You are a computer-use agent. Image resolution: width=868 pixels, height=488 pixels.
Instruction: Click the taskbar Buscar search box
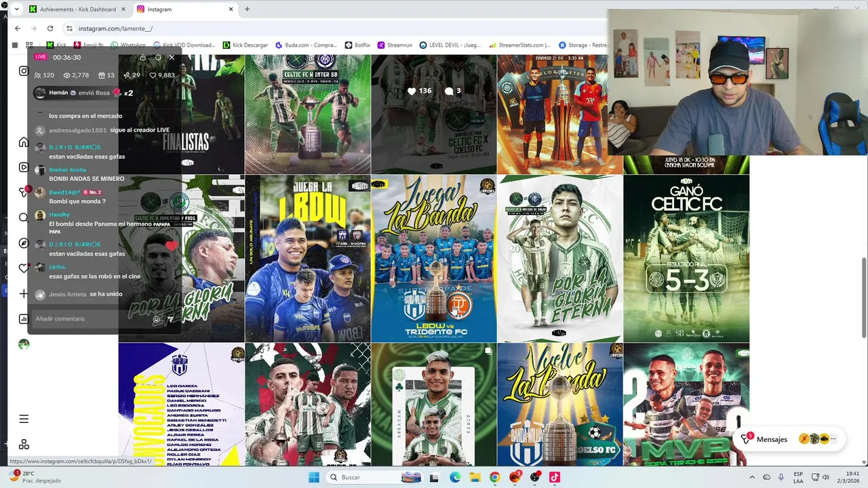click(375, 477)
